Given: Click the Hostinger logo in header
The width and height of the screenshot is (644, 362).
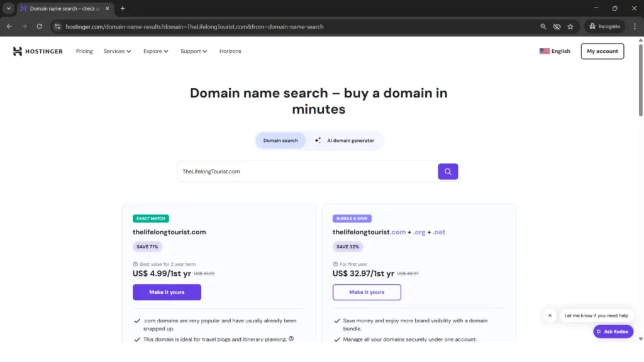Looking at the screenshot, I should (38, 52).
